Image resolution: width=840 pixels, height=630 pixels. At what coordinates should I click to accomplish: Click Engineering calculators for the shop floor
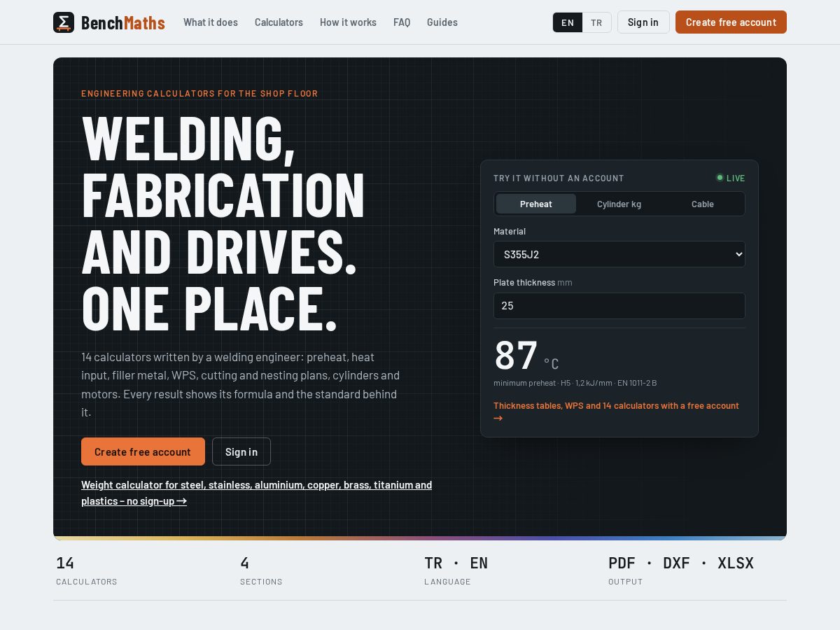coord(199,94)
